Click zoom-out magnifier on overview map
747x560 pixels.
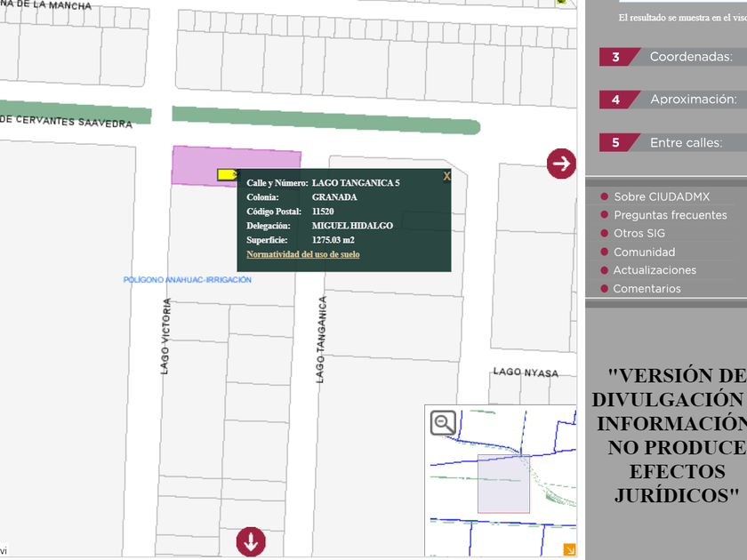(x=443, y=423)
